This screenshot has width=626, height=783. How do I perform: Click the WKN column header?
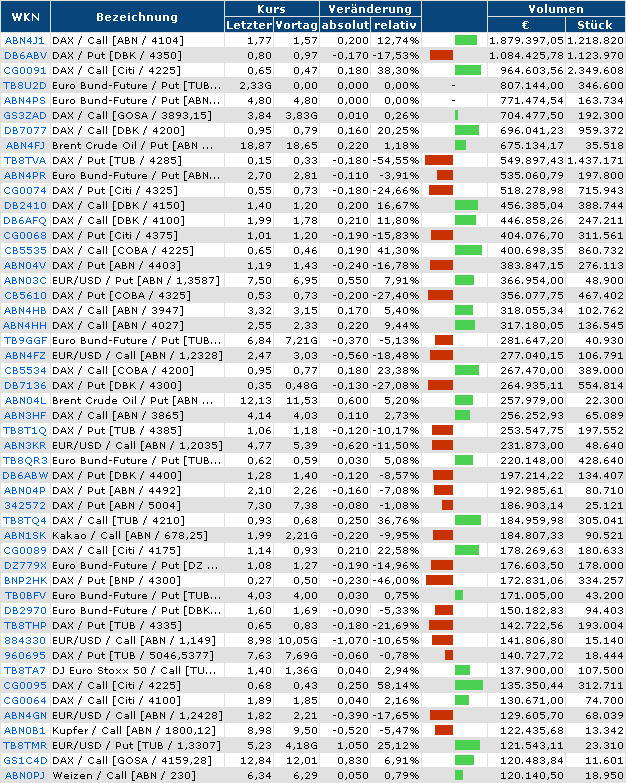[x=25, y=17]
